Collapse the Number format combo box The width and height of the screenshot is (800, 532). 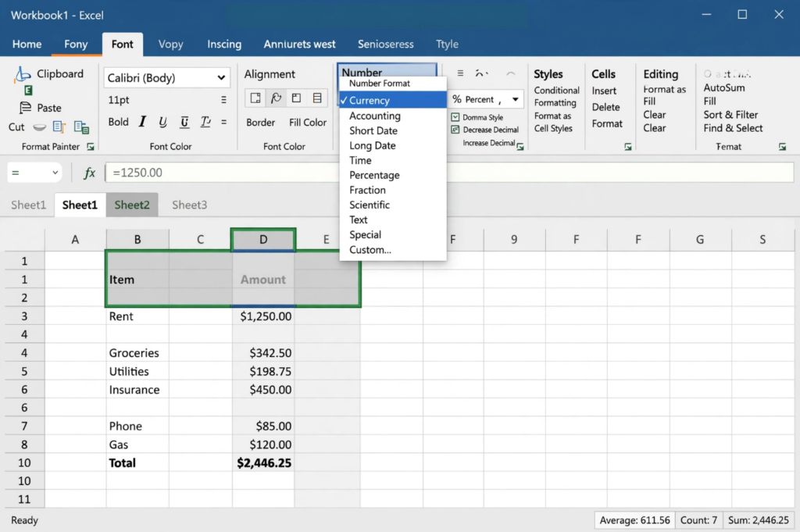pos(387,71)
